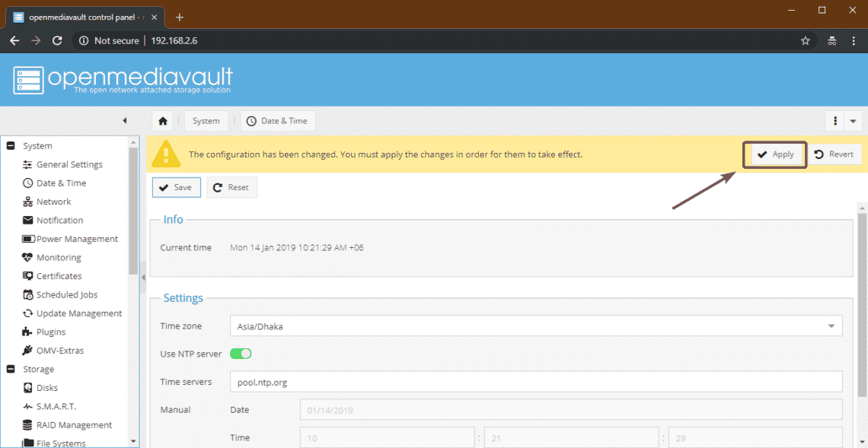Open the dropdown arrow next to ellipsis menu
868x448 pixels.
(853, 121)
